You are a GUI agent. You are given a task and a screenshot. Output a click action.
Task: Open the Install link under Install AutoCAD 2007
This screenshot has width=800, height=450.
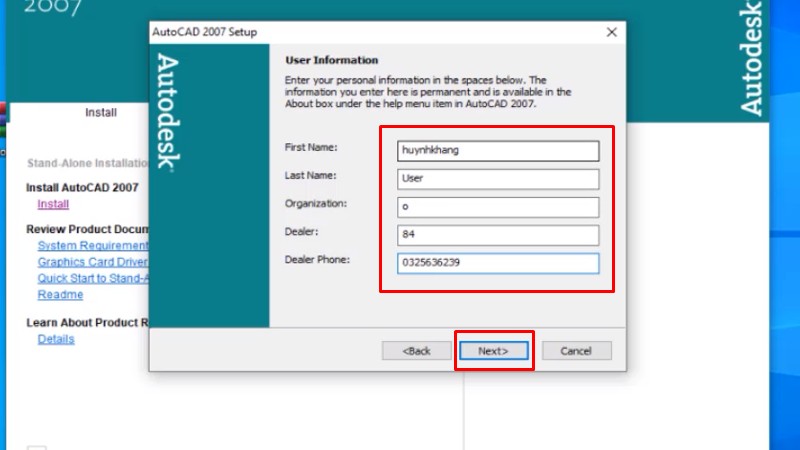pyautogui.click(x=53, y=205)
